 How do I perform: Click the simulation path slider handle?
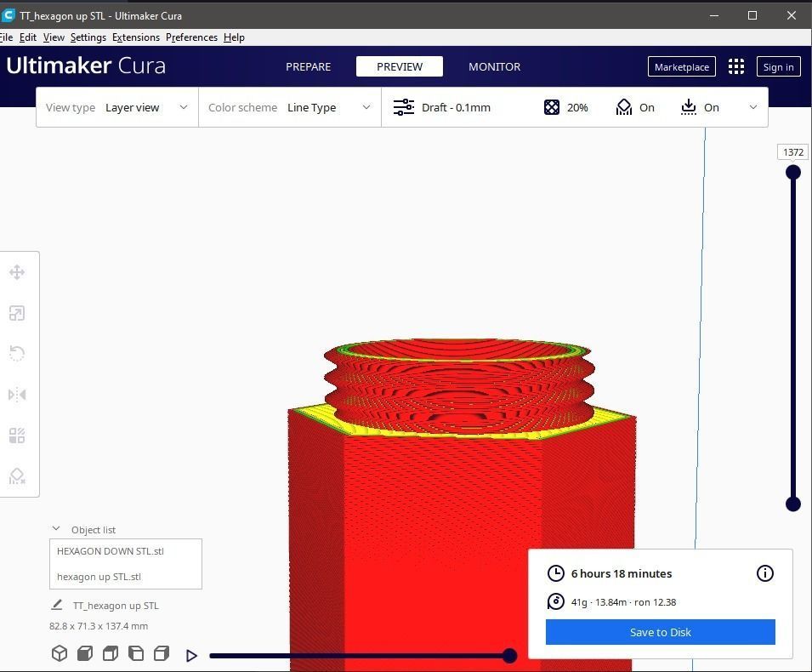click(509, 656)
